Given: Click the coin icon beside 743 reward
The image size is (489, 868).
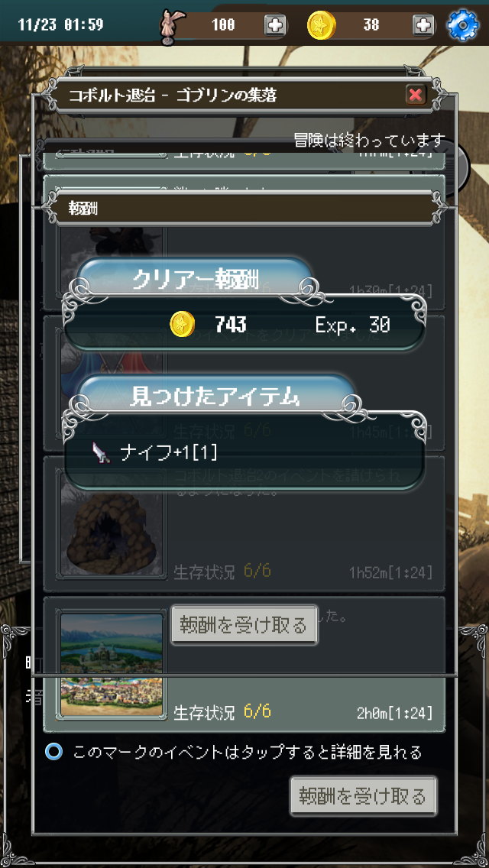Looking at the screenshot, I should click(182, 325).
